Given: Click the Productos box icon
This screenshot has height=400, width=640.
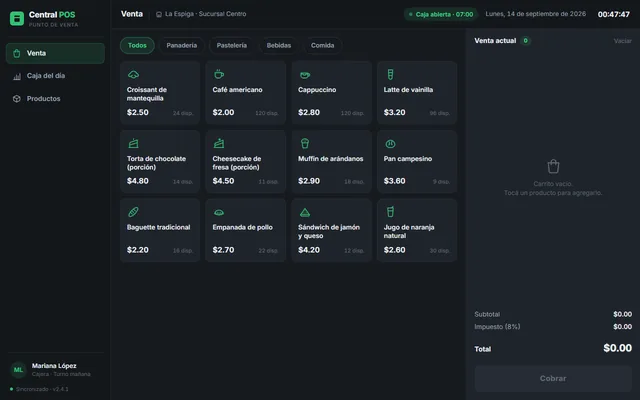Looking at the screenshot, I should point(17,99).
